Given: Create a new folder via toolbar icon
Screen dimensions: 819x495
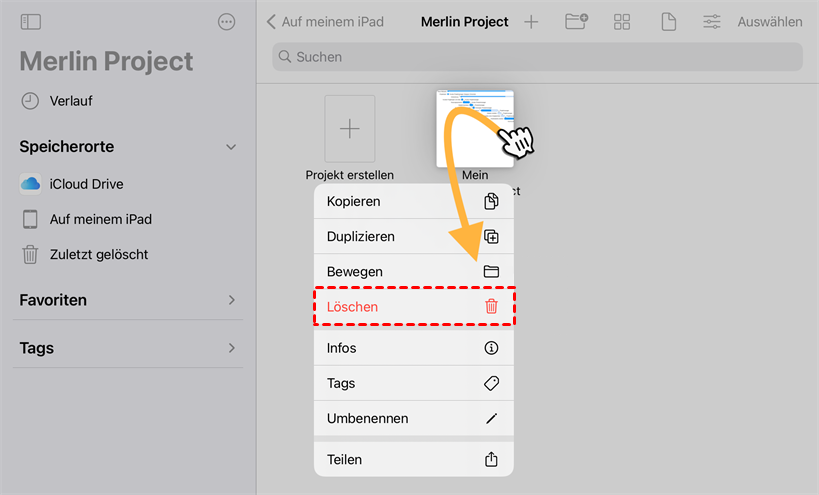Looking at the screenshot, I should tap(576, 21).
